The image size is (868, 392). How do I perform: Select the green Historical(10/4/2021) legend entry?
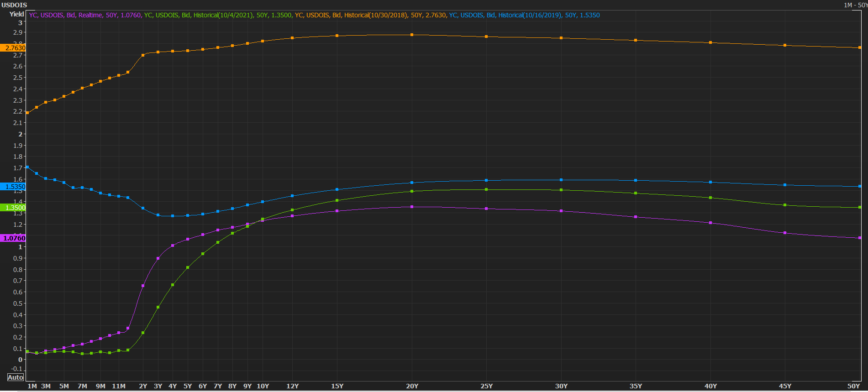217,15
